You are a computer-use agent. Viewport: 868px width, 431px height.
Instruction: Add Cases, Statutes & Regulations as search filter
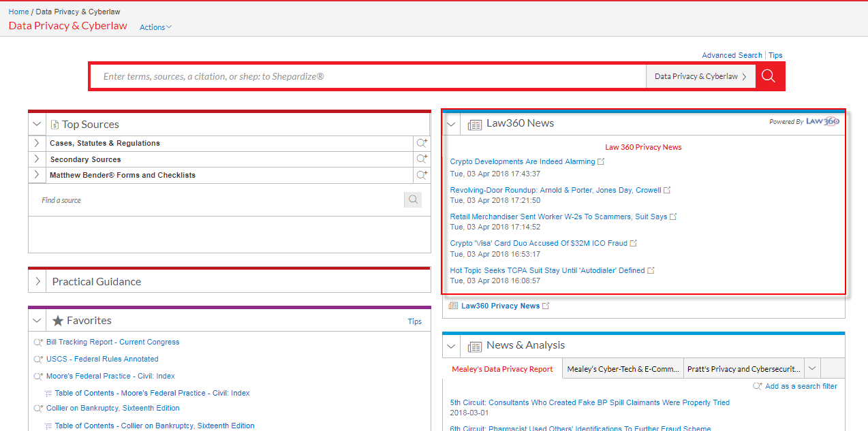tap(422, 143)
